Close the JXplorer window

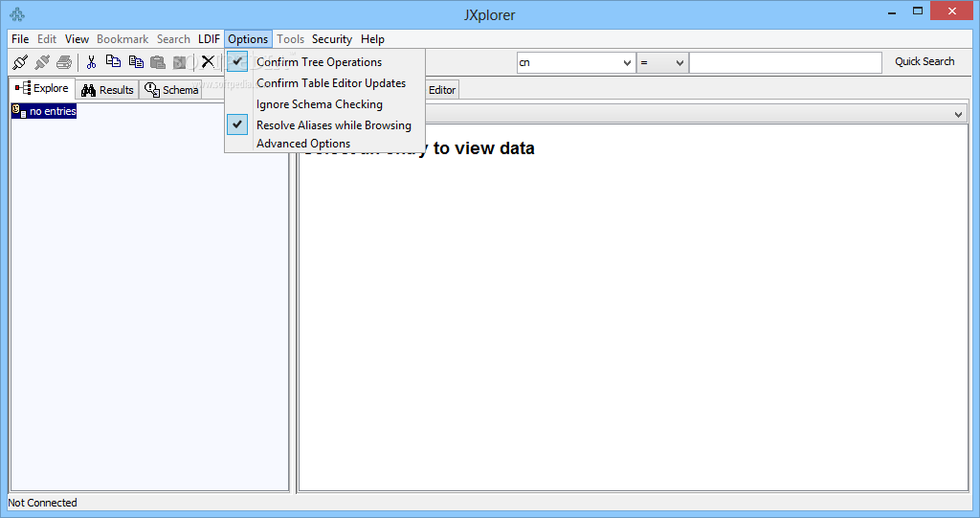click(x=952, y=11)
